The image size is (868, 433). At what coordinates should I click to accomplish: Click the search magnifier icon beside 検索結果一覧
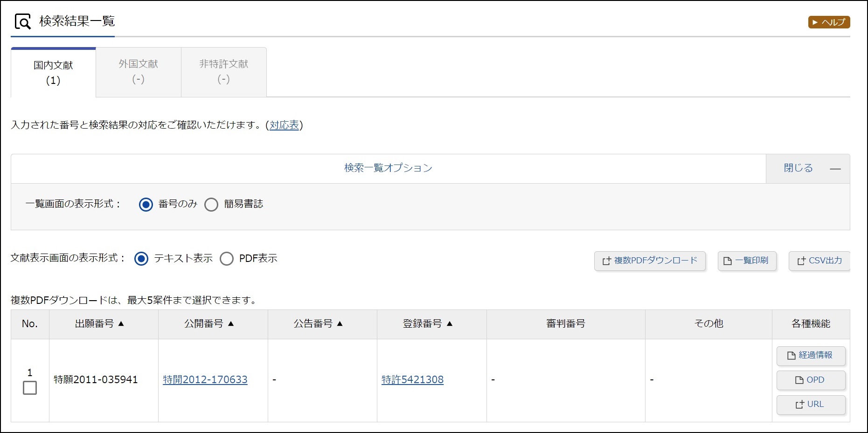(x=22, y=21)
